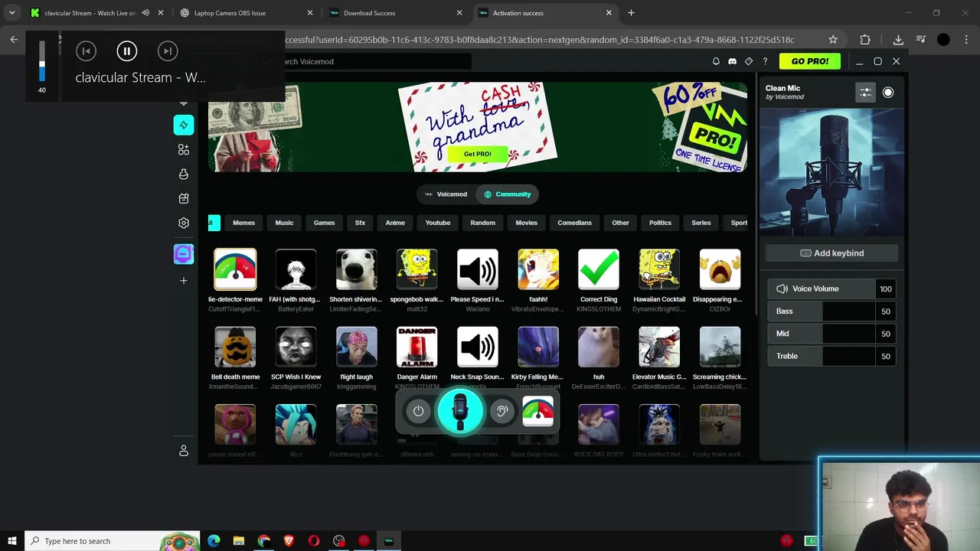The width and height of the screenshot is (980, 551).
Task: Open the Soundboard lightning icon in sidebar
Action: coord(184,125)
